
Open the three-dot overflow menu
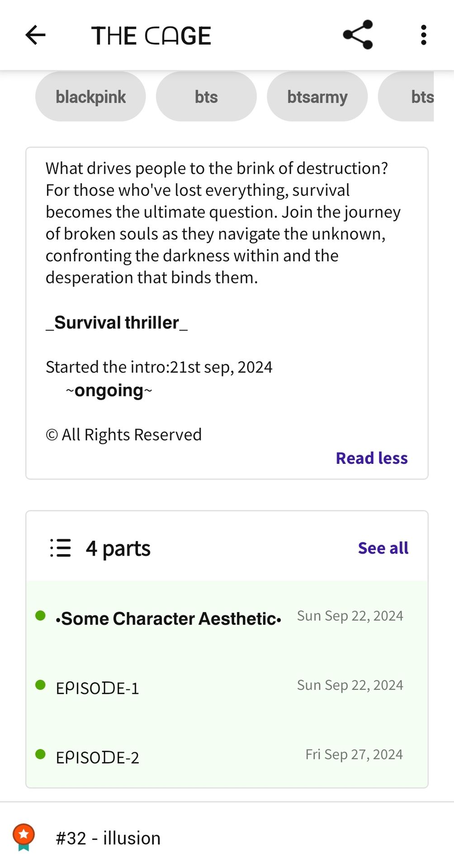423,35
